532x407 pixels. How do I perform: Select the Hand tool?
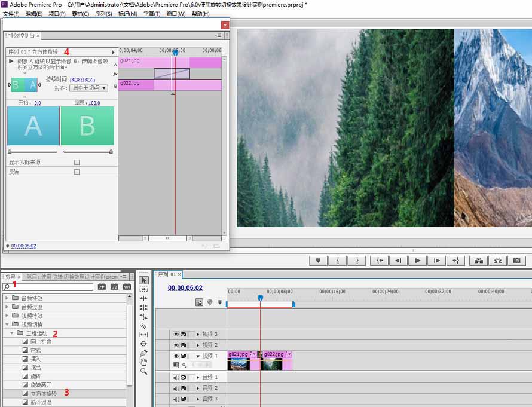point(143,362)
